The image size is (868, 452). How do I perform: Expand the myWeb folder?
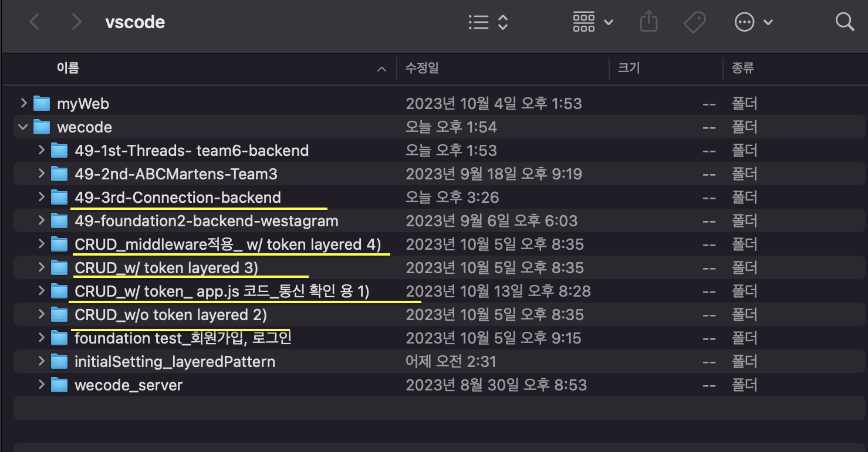click(23, 103)
